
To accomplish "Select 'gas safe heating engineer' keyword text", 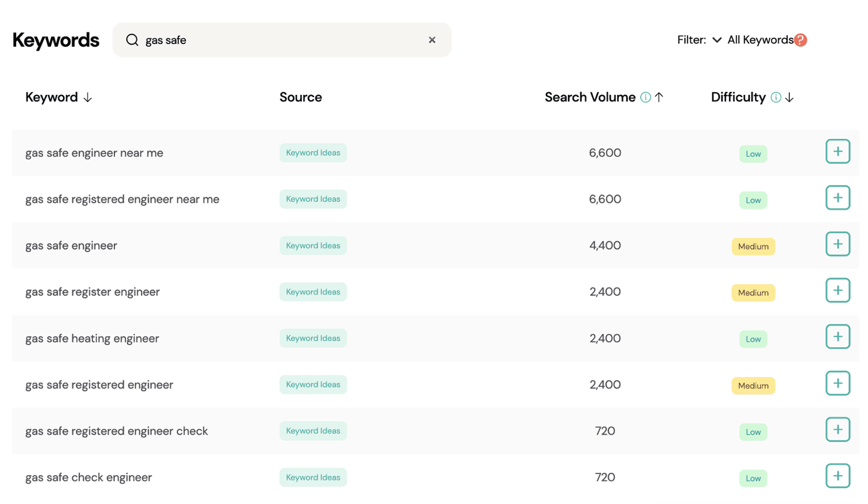I will (92, 339).
